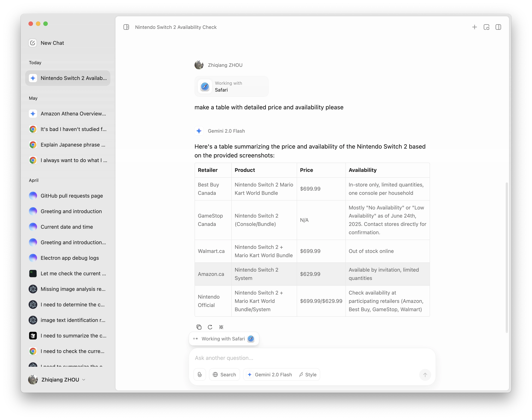
Task: Click the chat vertical scrollbar
Action: (x=506, y=258)
